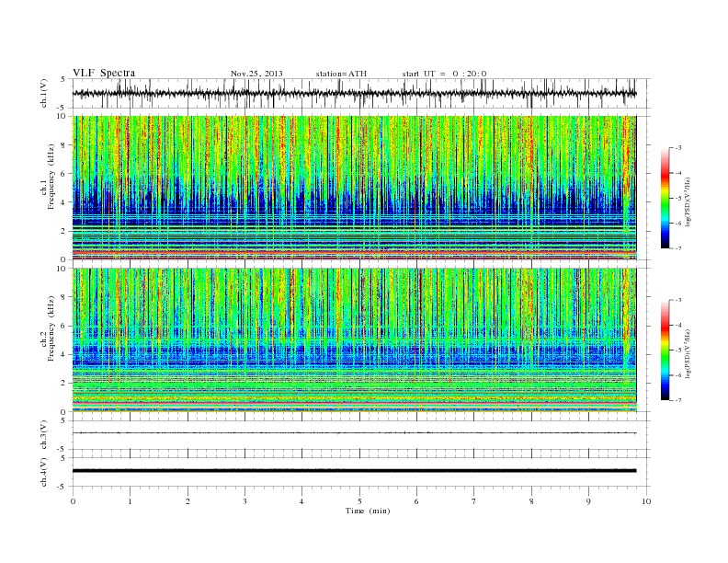728x563 pixels.
Task: Click the ch.1 spectrogram color bar
Action: tap(665, 198)
